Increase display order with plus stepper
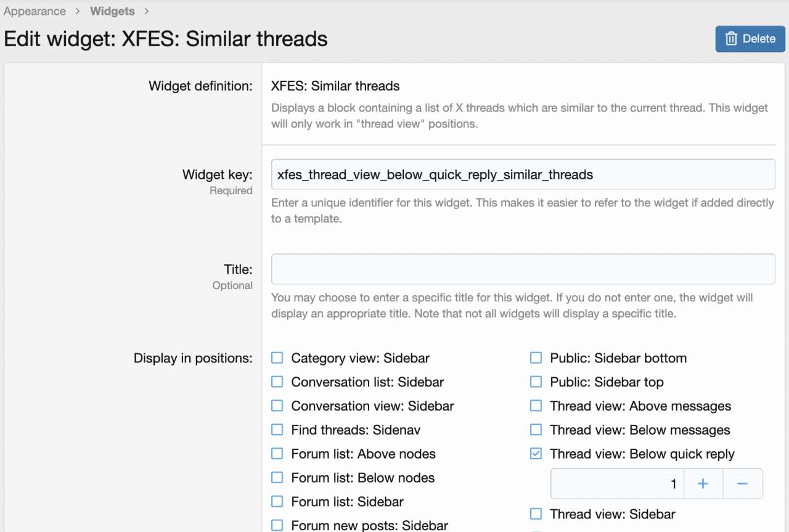Image resolution: width=789 pixels, height=532 pixels. click(x=703, y=484)
